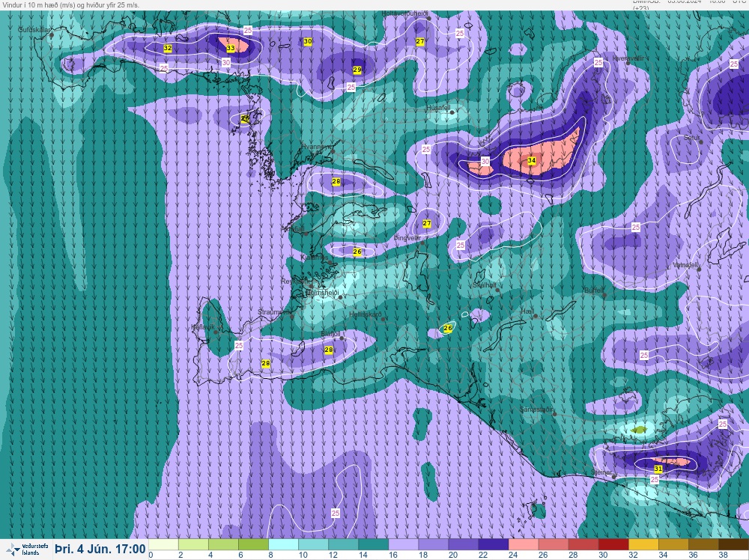Click the yellow 31 gust label near Steinar
Screen dimensions: 749x560
pyautogui.click(x=658, y=469)
